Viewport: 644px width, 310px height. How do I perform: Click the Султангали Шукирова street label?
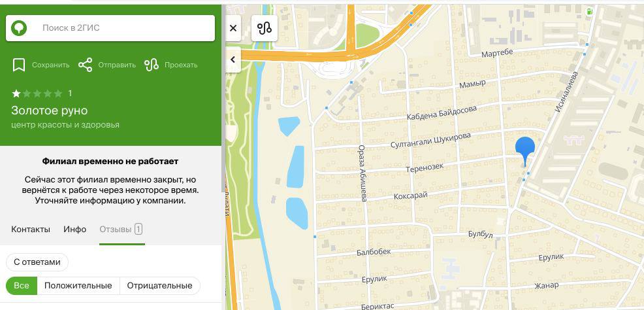pyautogui.click(x=430, y=141)
